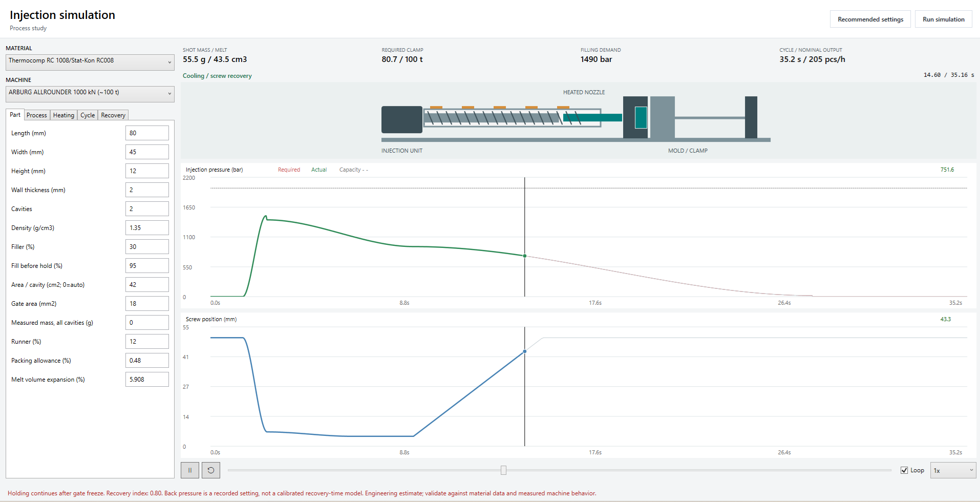Viewport: 980px width, 502px height.
Task: Switch to the Process tab
Action: point(37,115)
